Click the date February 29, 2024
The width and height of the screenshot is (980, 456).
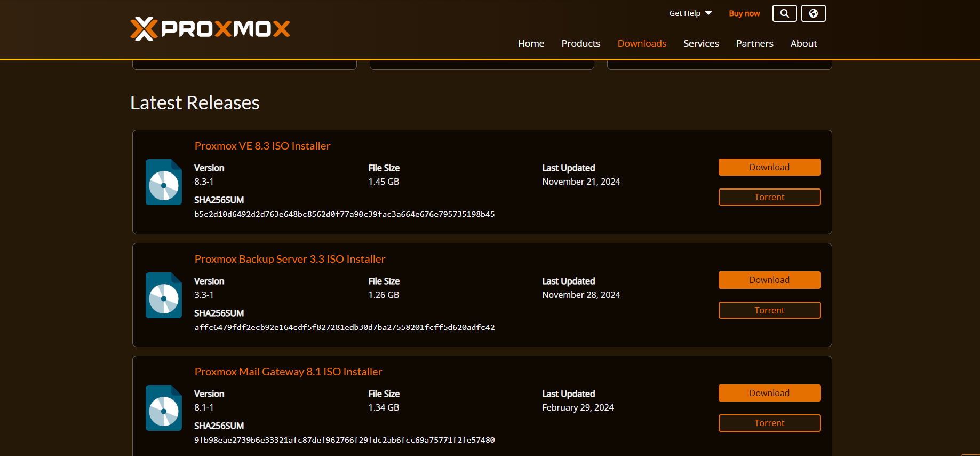point(578,407)
